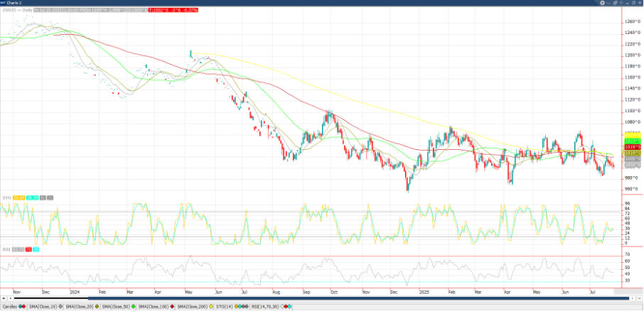
Task: Click the 2025 label on time axis
Action: click(x=424, y=292)
